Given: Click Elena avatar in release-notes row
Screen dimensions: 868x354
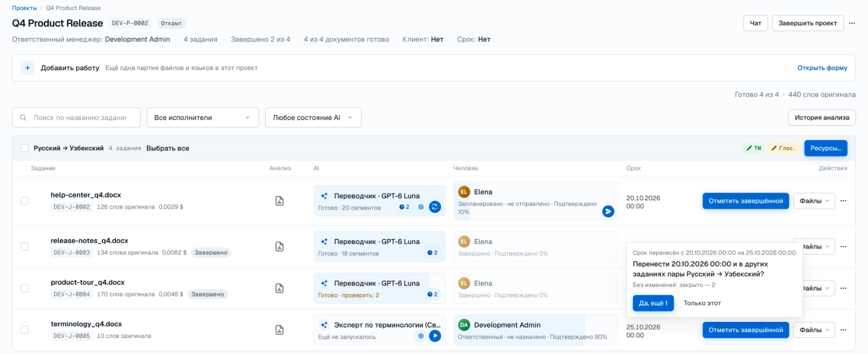Looking at the screenshot, I should pos(464,241).
